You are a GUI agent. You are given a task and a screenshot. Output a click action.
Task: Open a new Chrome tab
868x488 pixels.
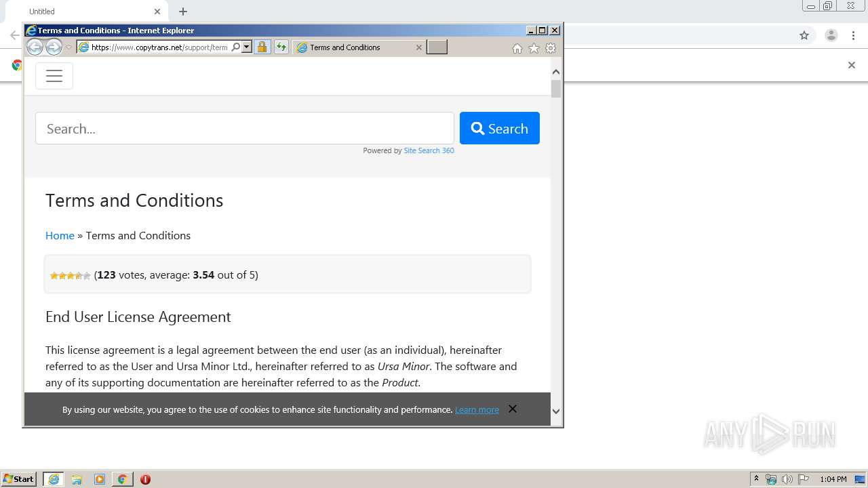(x=183, y=12)
